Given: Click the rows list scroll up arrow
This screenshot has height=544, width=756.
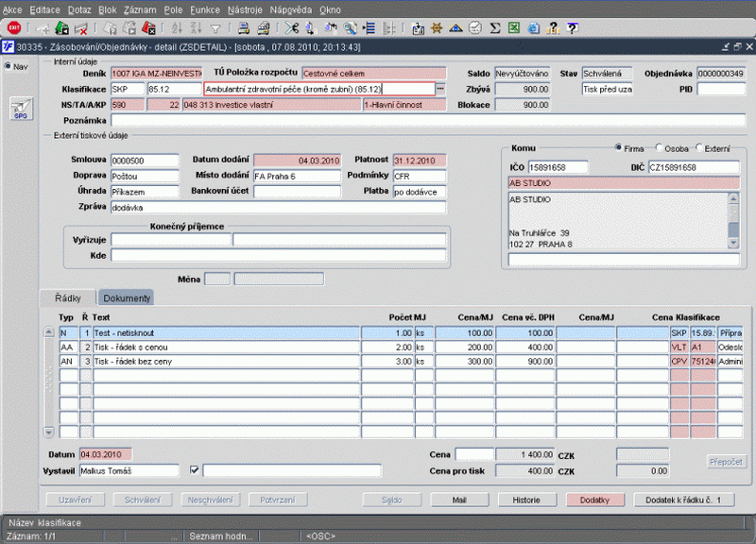Looking at the screenshot, I should pos(49,332).
